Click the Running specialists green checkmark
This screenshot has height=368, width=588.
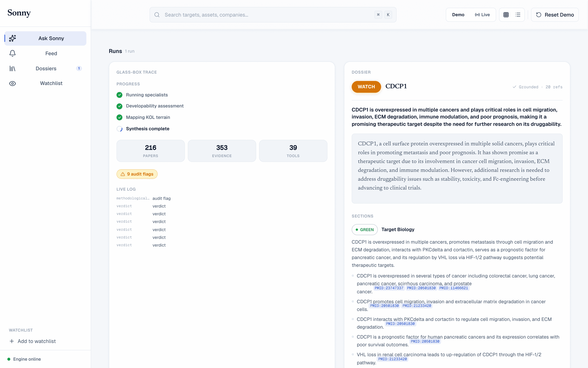coord(119,95)
